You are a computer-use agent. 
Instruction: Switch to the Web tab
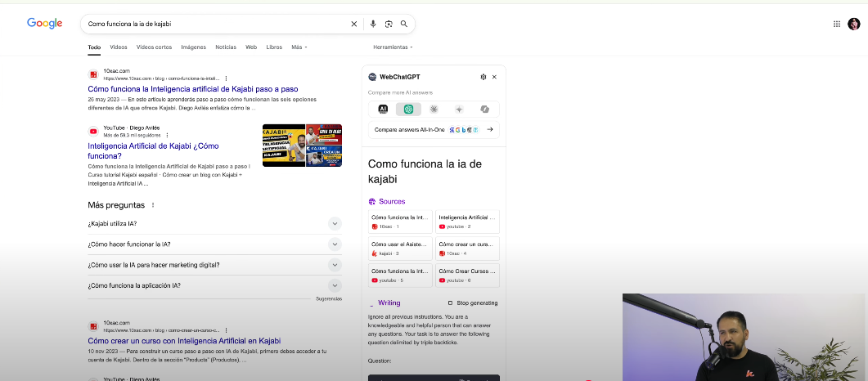pos(251,47)
